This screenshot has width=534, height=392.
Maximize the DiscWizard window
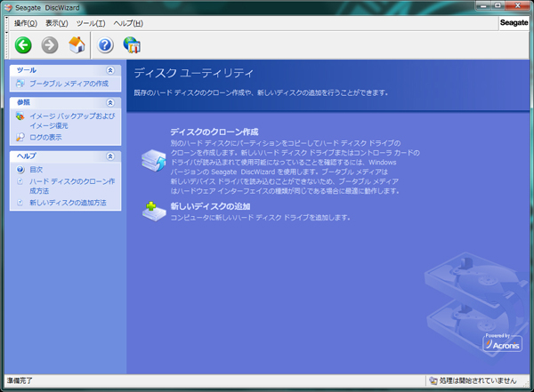pyautogui.click(x=498, y=5)
